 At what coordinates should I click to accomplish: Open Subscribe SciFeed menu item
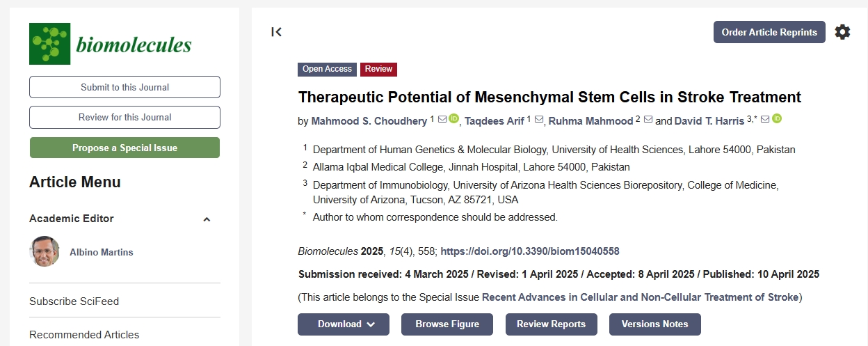(74, 301)
